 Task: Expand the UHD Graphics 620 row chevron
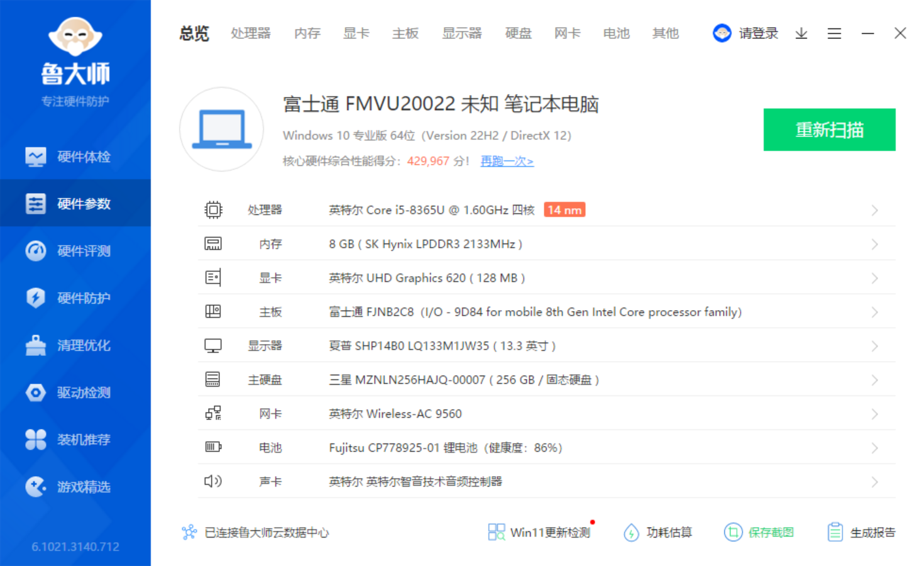874,278
